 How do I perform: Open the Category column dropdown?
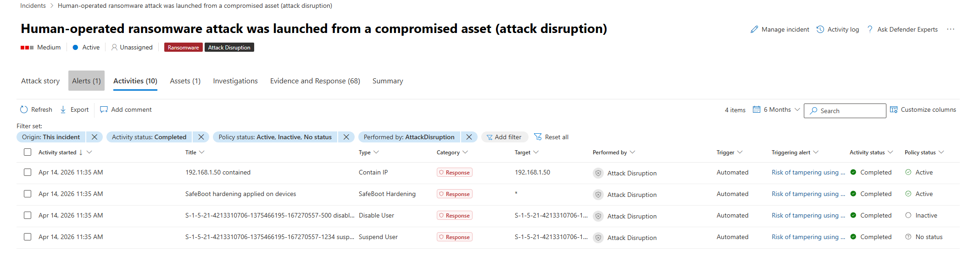coord(465,152)
